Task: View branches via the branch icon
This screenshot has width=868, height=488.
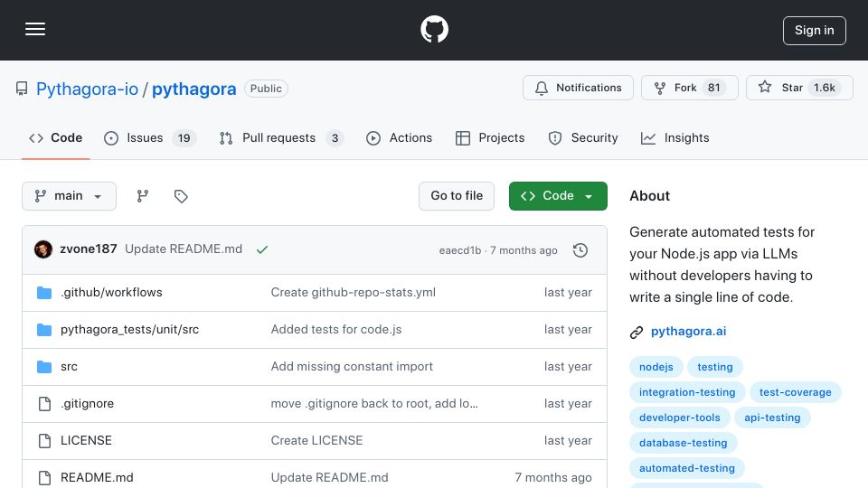Action: point(143,196)
